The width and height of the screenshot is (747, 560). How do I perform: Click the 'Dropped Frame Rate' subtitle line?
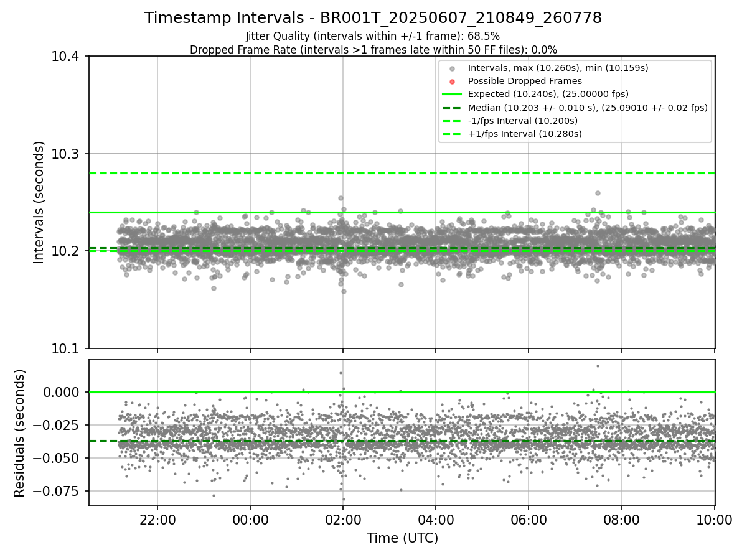pyautogui.click(x=373, y=50)
